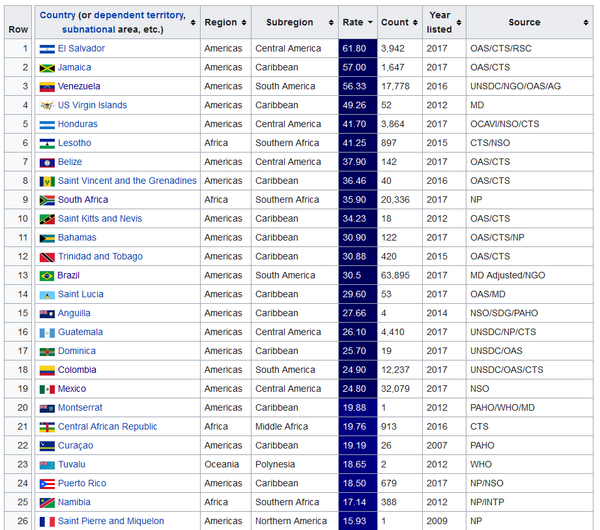Click the El Salvador flag icon

pos(46,49)
